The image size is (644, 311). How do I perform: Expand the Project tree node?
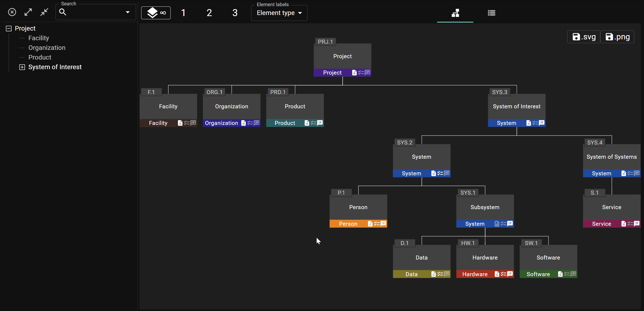coord(8,28)
